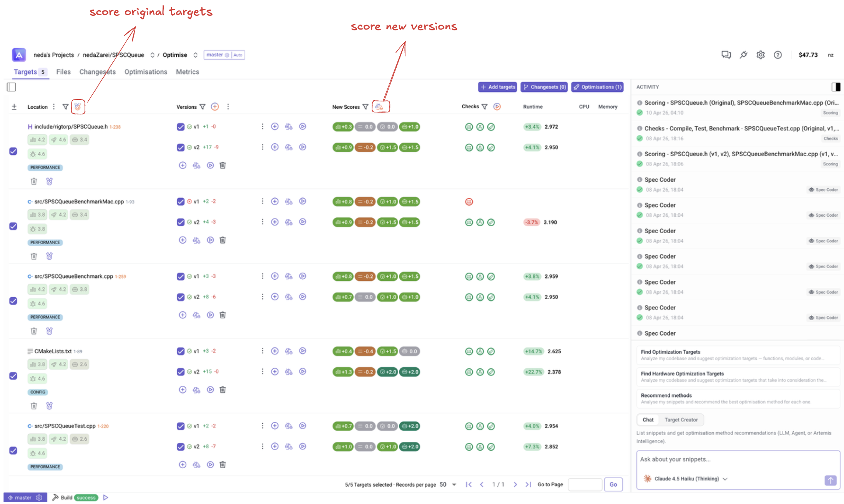Open the Optimise project switcher chevrons
The image size is (844, 504).
(195, 55)
